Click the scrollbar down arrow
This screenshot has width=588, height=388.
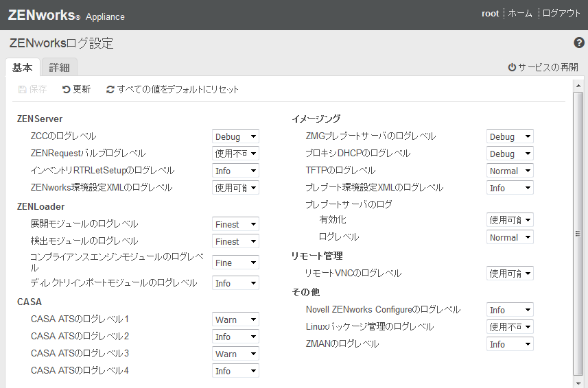coord(578,383)
